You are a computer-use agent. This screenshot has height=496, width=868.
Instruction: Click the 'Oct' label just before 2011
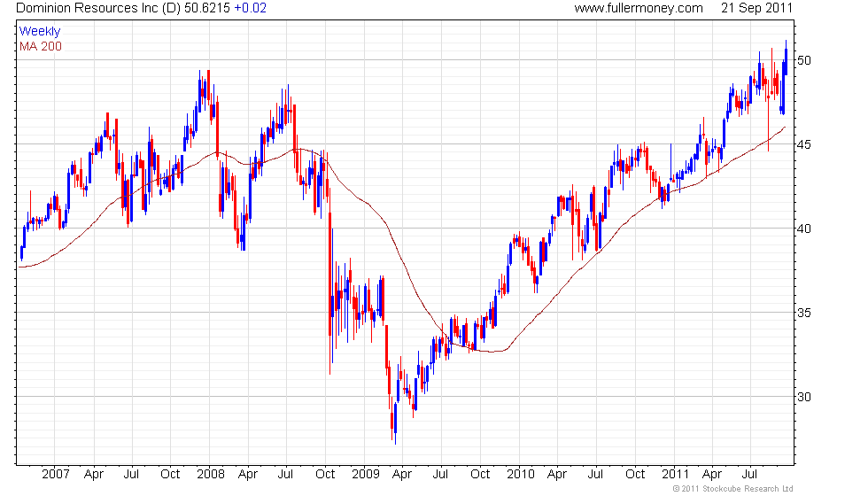pos(635,474)
